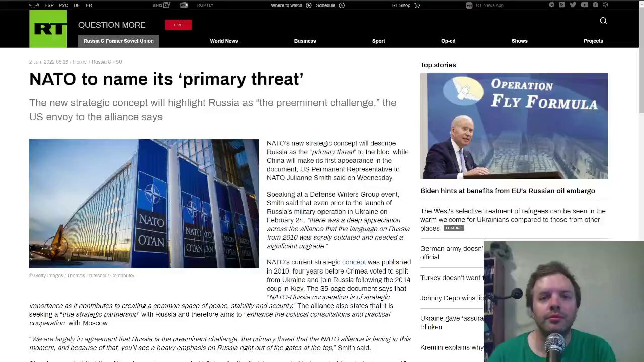Open the Schedule link
The image size is (644, 362).
[326, 5]
